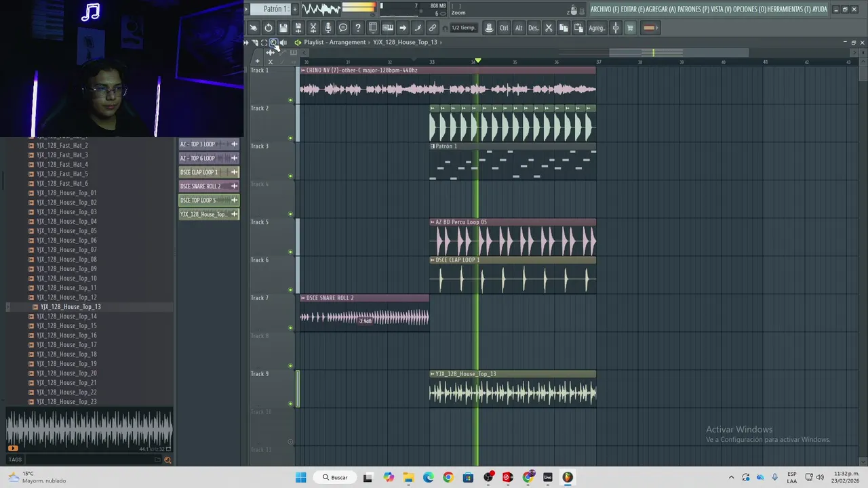Click the sample waveform preview in browser

pyautogui.click(x=89, y=430)
